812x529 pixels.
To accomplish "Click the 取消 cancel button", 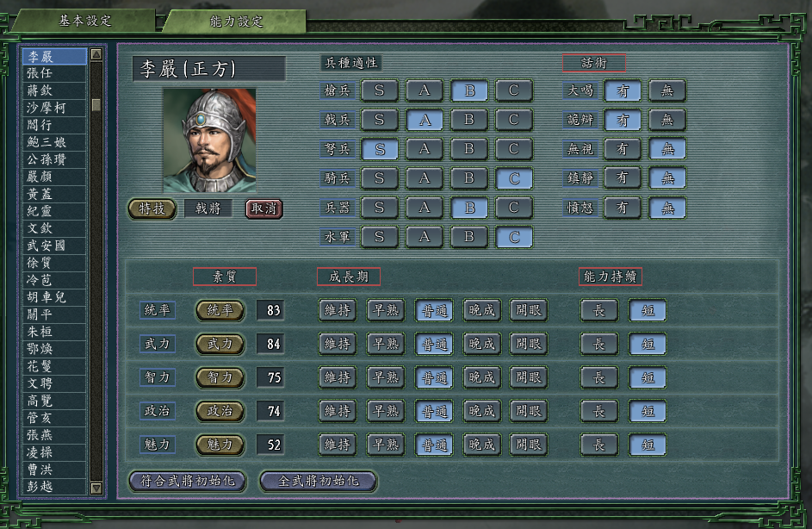I will pos(264,208).
